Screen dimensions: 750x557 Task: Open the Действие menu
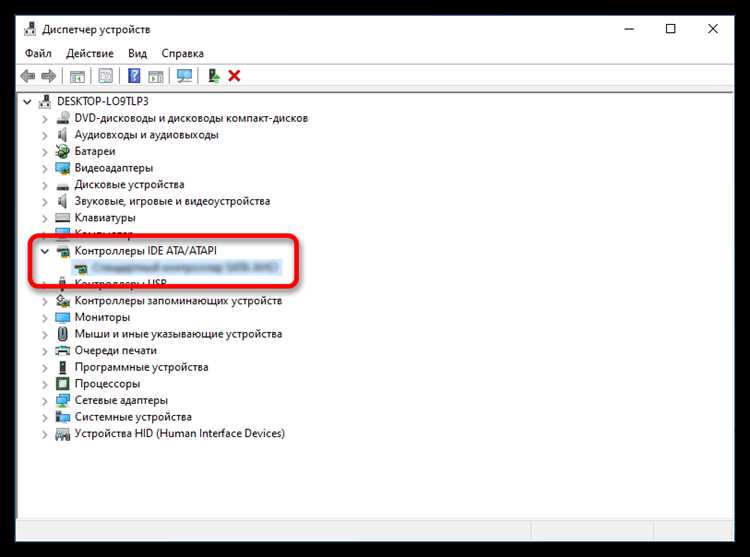click(x=90, y=53)
